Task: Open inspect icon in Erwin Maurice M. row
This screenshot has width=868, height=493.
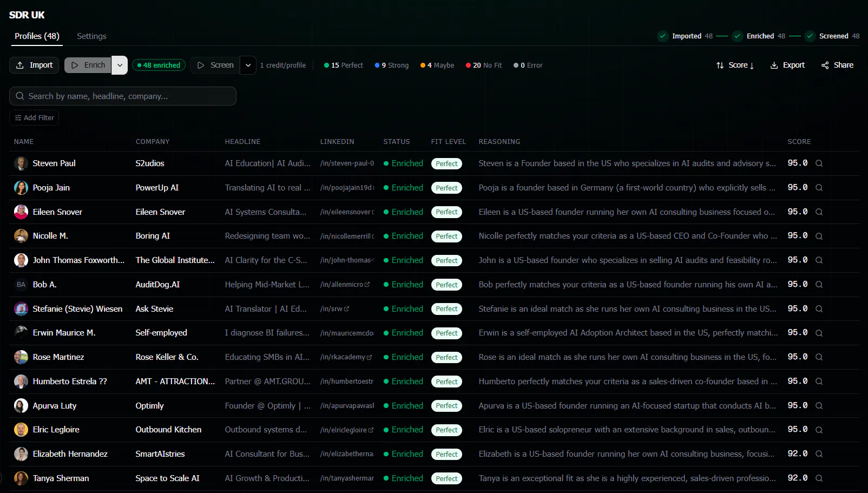Action: click(x=819, y=333)
